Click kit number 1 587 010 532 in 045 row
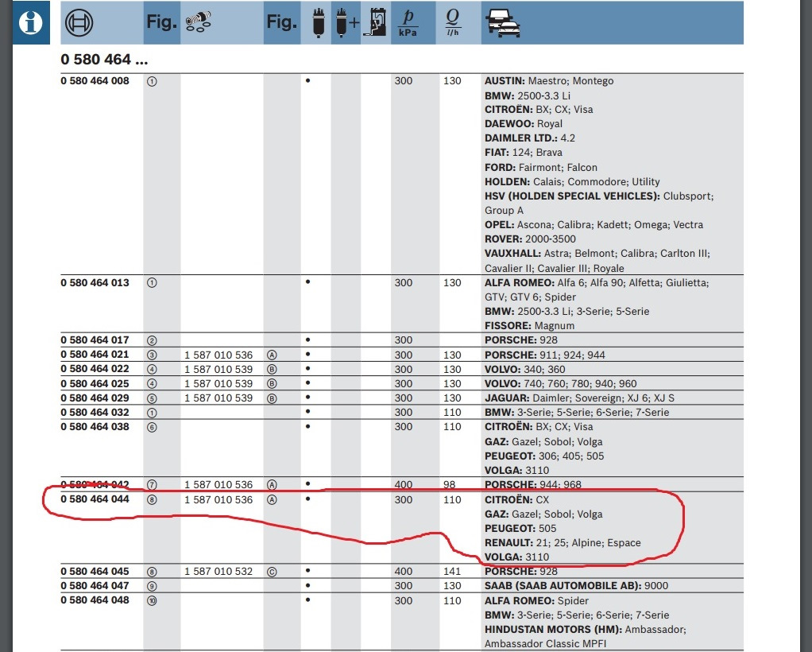The height and width of the screenshot is (652, 812). coord(218,572)
